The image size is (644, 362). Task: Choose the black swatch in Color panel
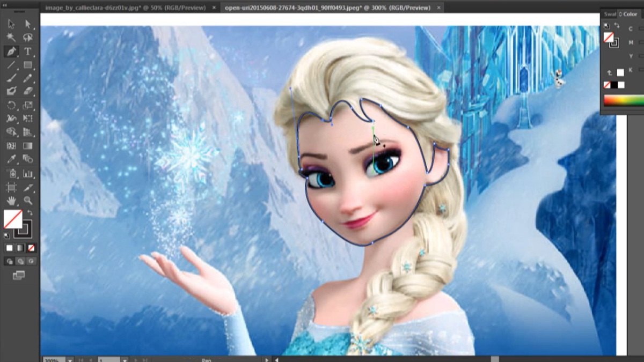point(614,85)
